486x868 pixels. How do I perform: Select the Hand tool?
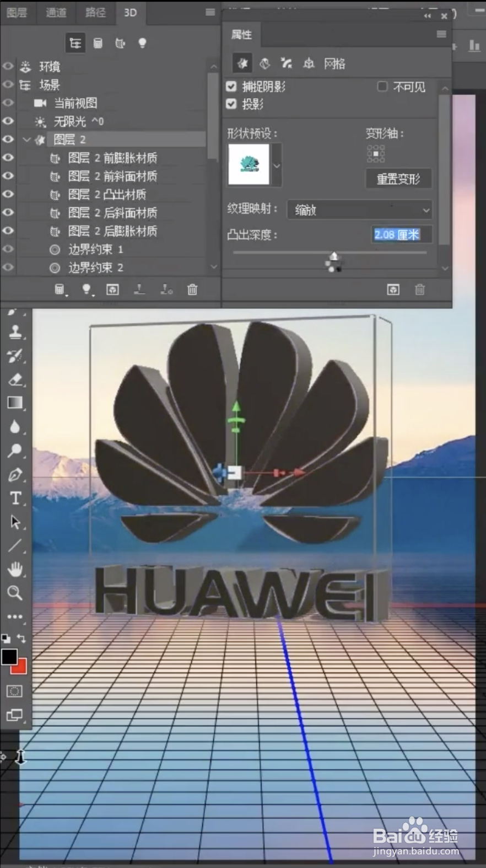(x=15, y=569)
